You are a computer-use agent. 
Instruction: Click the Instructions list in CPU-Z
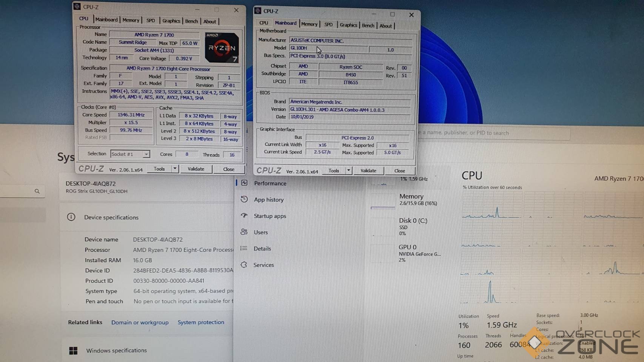[175, 95]
